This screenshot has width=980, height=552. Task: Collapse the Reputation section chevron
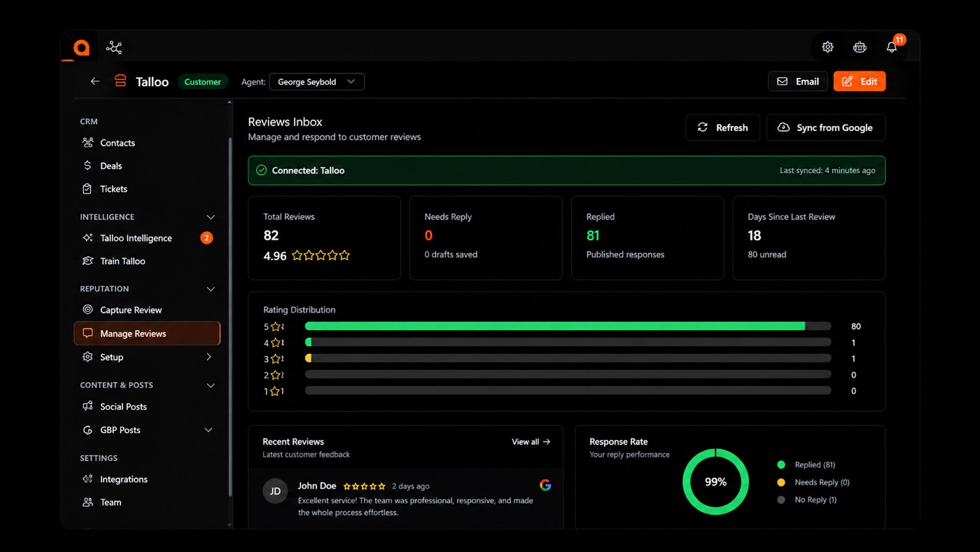pos(211,289)
